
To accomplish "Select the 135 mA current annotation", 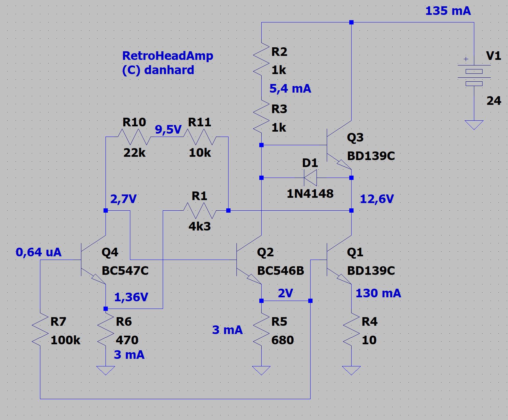I will (447, 11).
